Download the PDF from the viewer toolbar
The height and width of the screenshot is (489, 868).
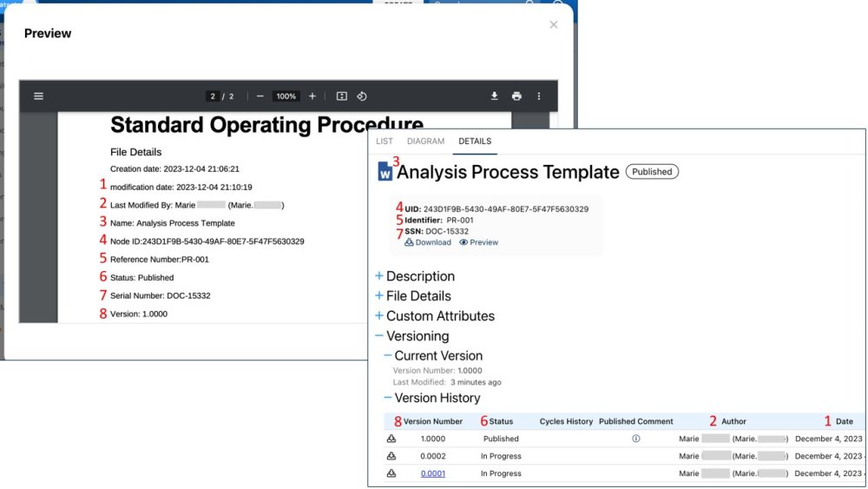tap(495, 96)
